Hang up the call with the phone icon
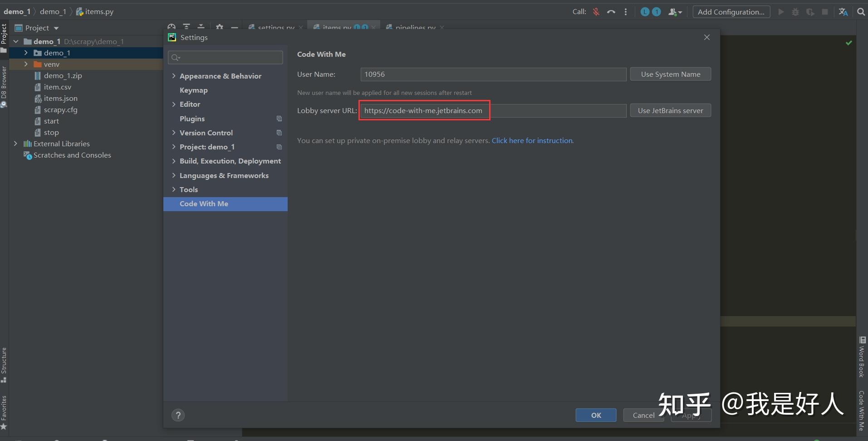The width and height of the screenshot is (868, 441). coord(611,12)
